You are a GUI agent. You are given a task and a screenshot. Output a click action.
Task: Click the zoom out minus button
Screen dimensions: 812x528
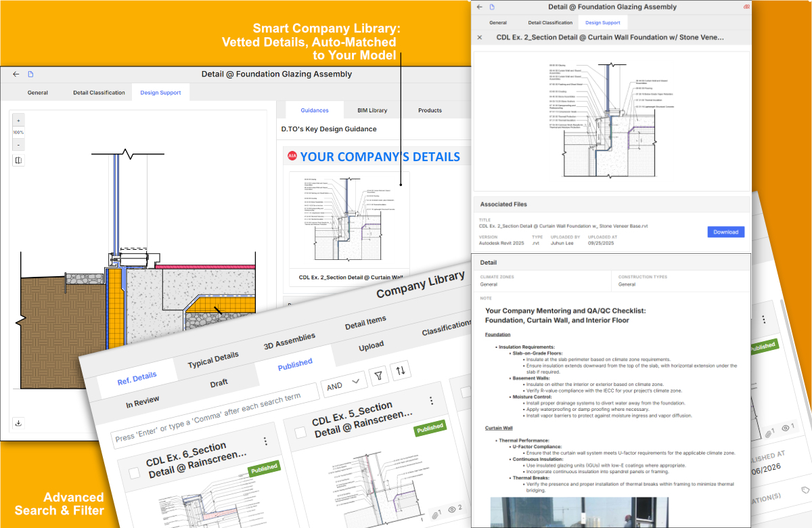click(x=18, y=145)
